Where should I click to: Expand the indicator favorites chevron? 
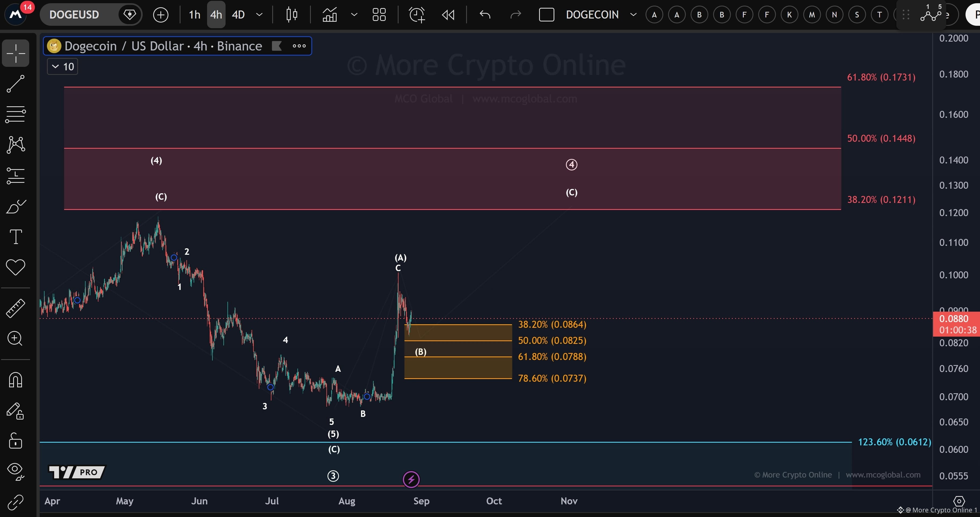coord(354,15)
